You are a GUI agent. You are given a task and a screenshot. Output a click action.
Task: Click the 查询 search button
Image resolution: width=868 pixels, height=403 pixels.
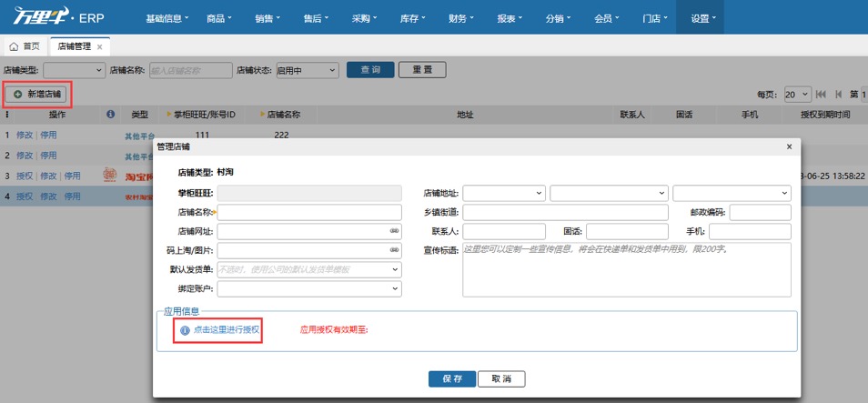[x=370, y=70]
